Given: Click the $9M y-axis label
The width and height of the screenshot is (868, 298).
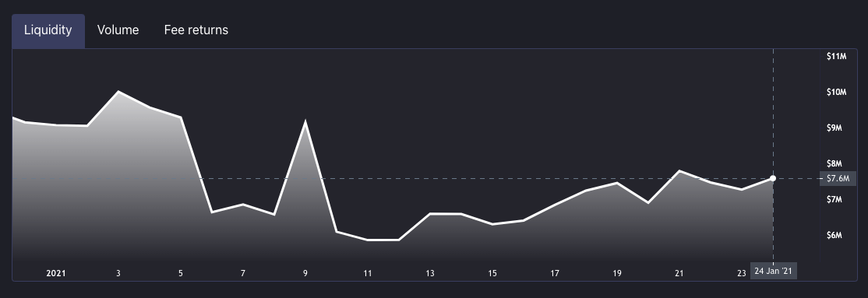Looking at the screenshot, I should click(x=834, y=128).
